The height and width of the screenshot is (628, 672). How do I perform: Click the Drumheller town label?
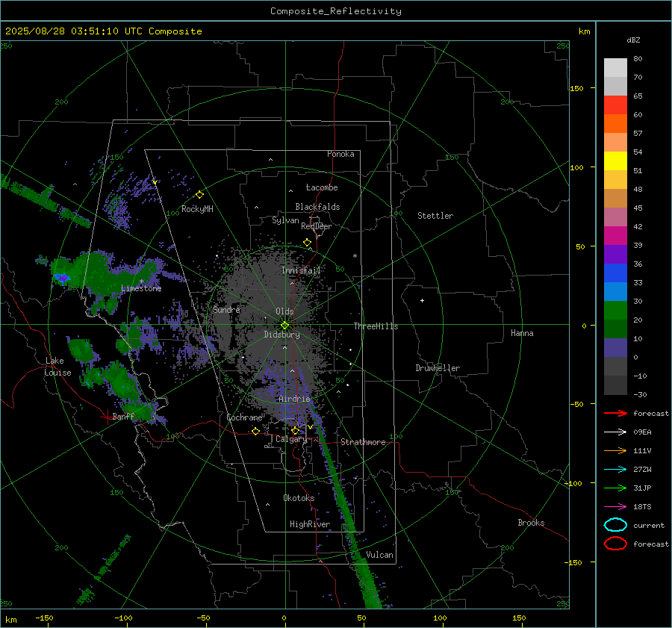(438, 368)
